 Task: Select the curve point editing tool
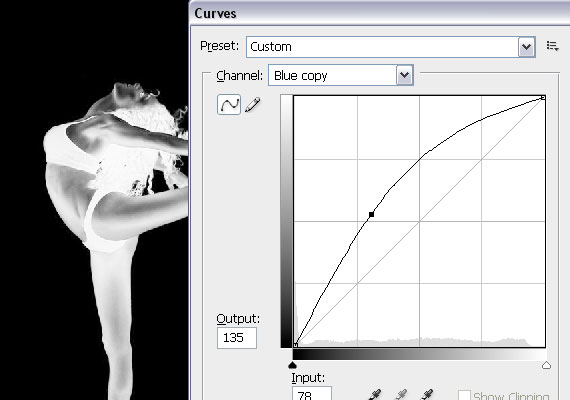tap(229, 105)
